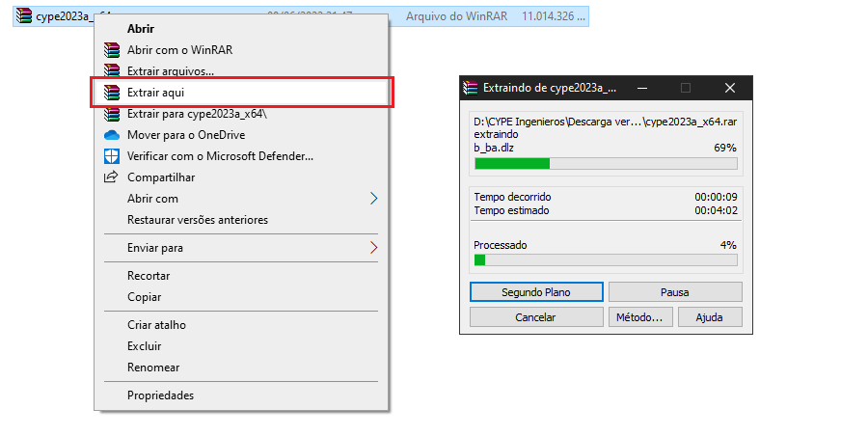Close the Extraindo de cype2023a dialog
This screenshot has width=868, height=436.
point(730,88)
